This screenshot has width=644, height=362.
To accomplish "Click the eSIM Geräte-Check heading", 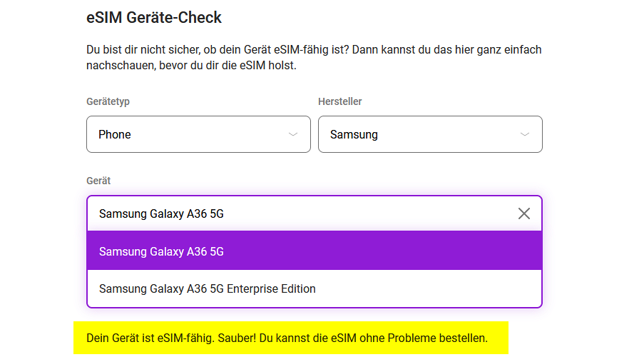I will pyautogui.click(x=154, y=18).
